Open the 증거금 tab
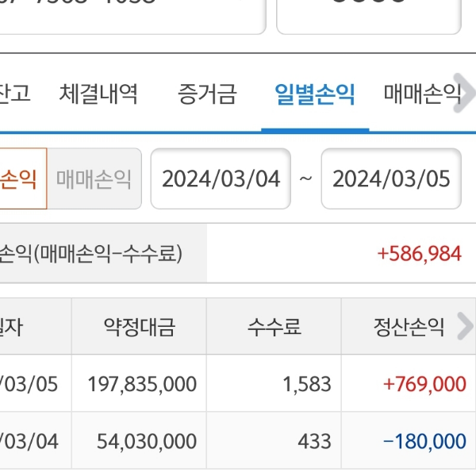This screenshot has height=476, width=476. (207, 95)
